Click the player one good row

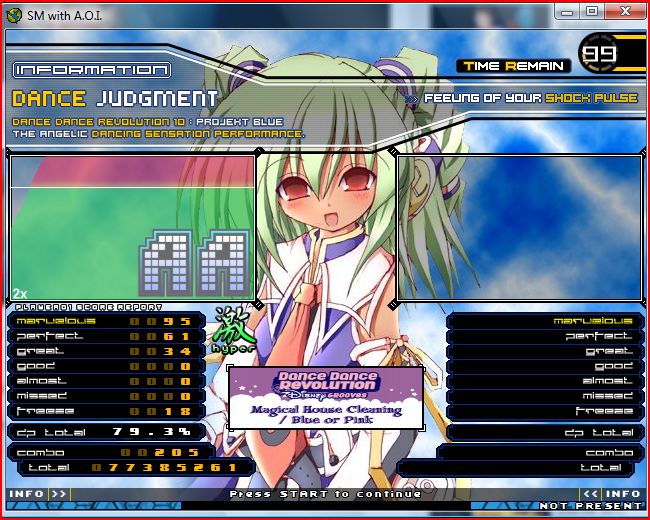coord(106,367)
